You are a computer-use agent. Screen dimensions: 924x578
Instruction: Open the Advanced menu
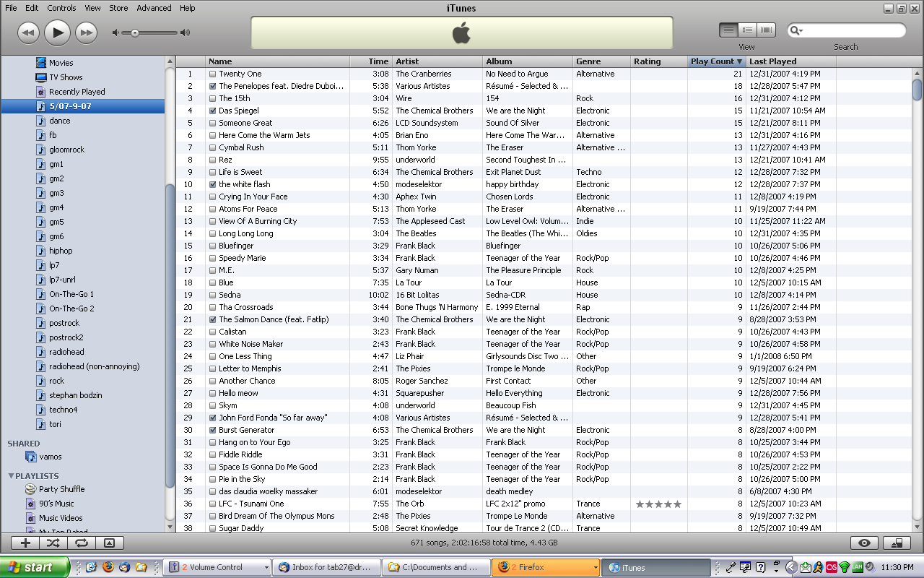click(154, 8)
